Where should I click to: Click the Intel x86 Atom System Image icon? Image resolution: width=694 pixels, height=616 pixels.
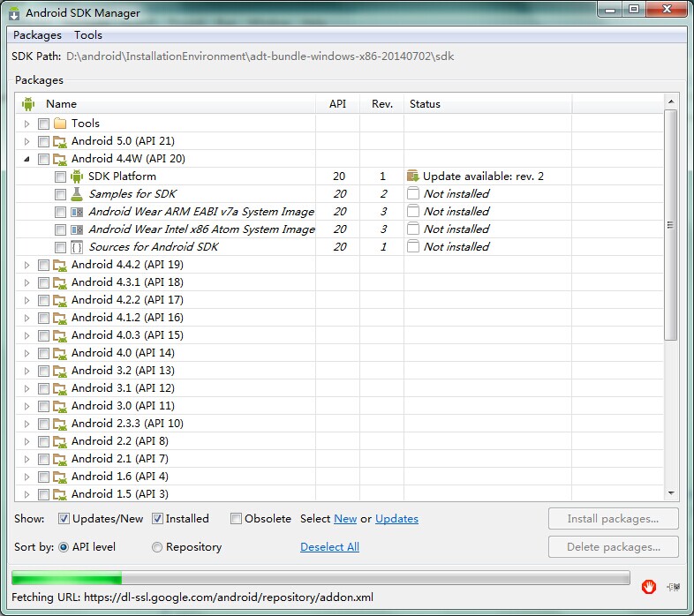pos(77,229)
